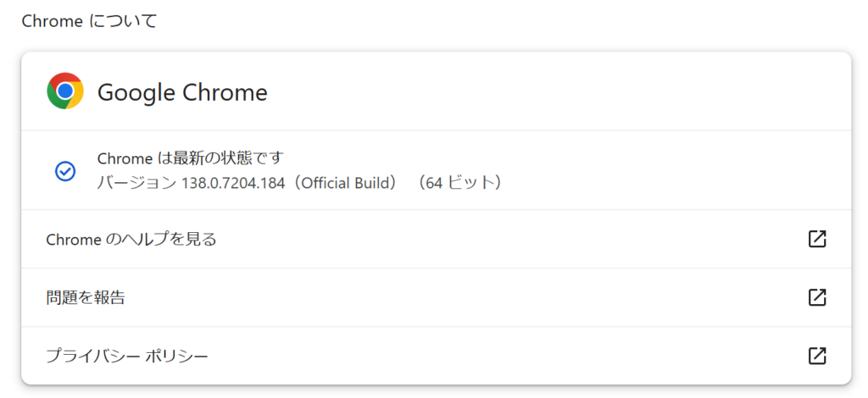The height and width of the screenshot is (398, 868).
Task: Click empty middle area of Chrome のヘルプを見る row
Action: (509, 240)
